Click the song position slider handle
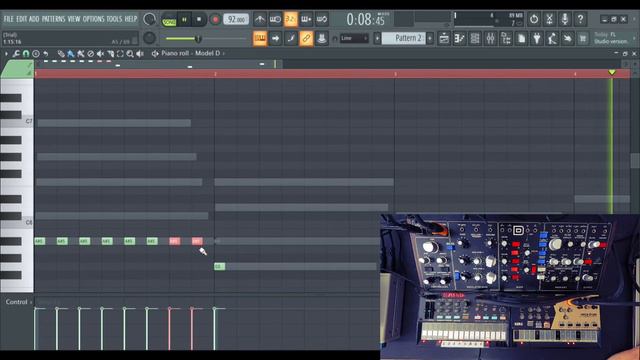640x360 pixels. [198, 39]
